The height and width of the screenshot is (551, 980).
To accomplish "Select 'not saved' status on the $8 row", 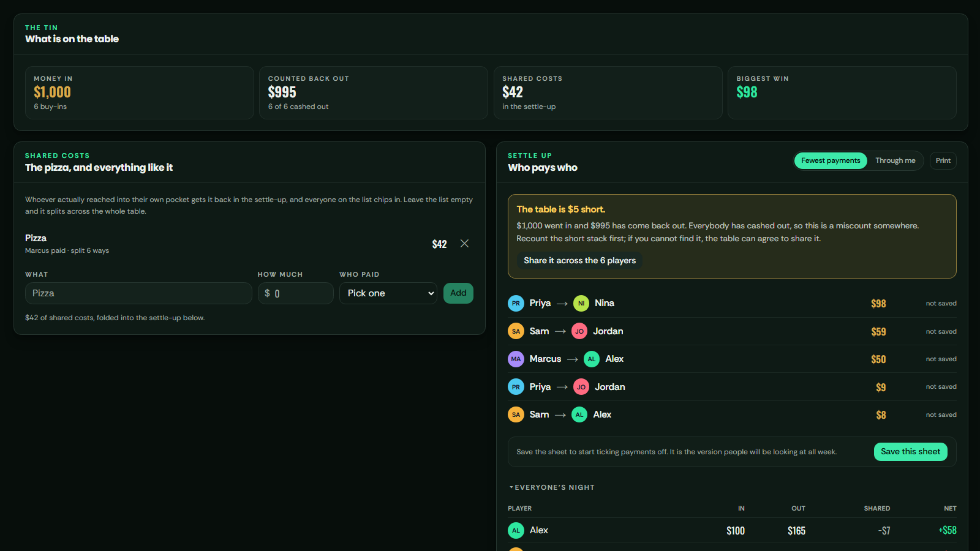I will click(x=941, y=414).
